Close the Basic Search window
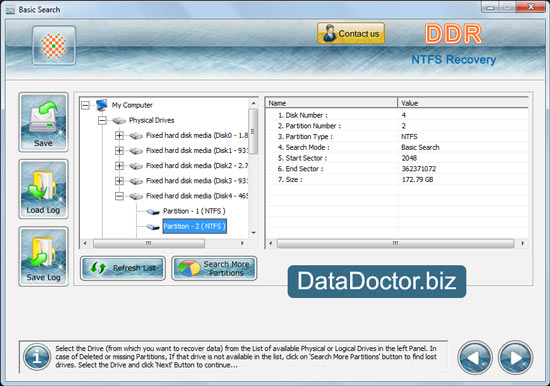 pyautogui.click(x=531, y=6)
